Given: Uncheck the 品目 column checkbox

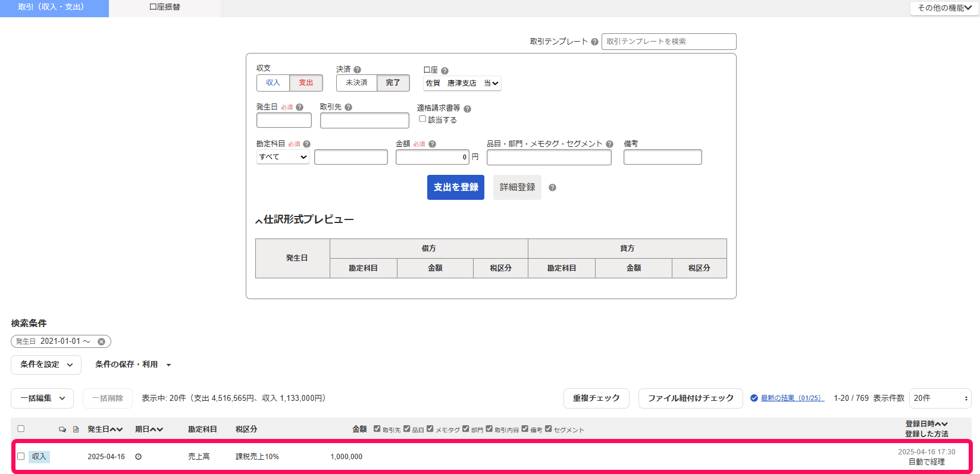Looking at the screenshot, I should (407, 428).
